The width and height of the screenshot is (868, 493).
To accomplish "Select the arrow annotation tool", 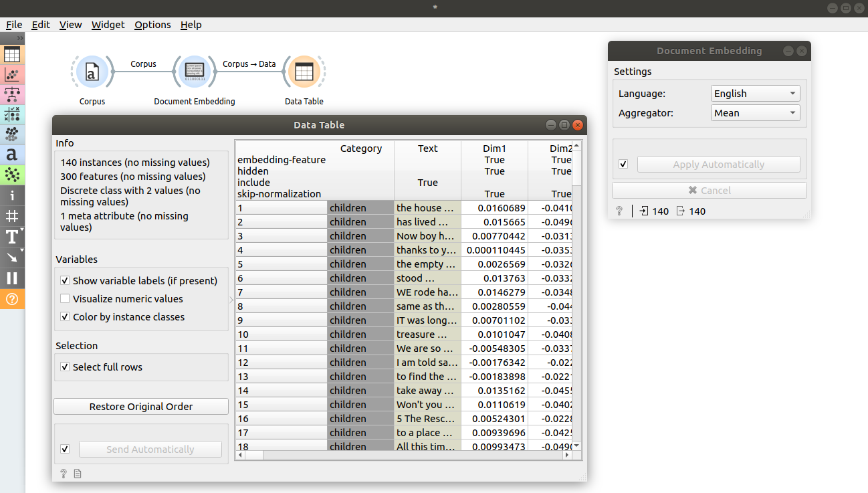I will 12,258.
